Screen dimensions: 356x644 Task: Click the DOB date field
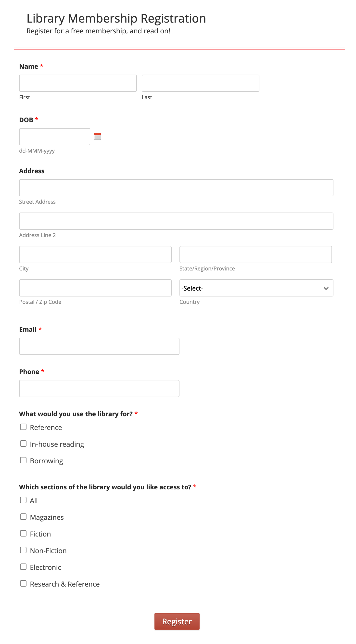pyautogui.click(x=54, y=136)
